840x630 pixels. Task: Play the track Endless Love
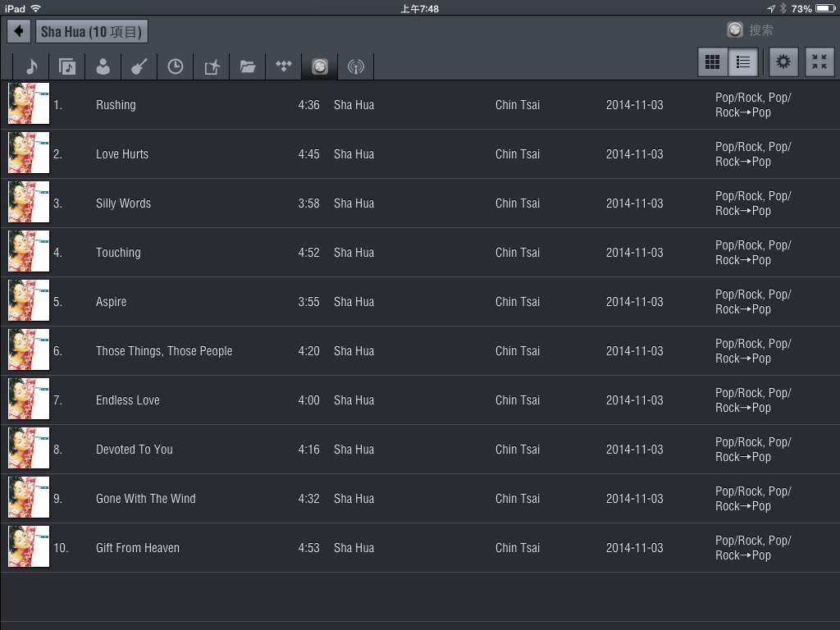point(128,400)
